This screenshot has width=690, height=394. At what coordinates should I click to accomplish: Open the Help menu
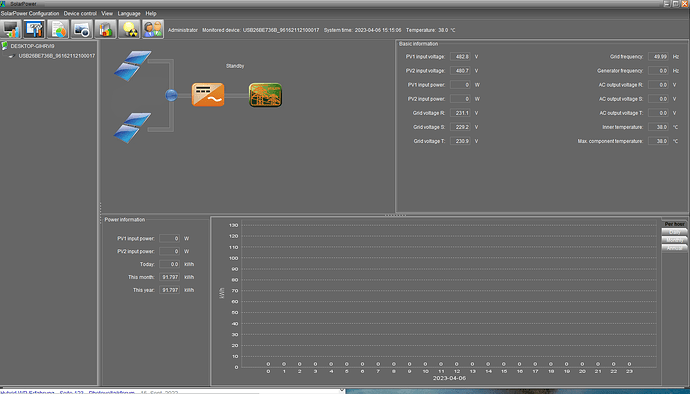click(151, 14)
